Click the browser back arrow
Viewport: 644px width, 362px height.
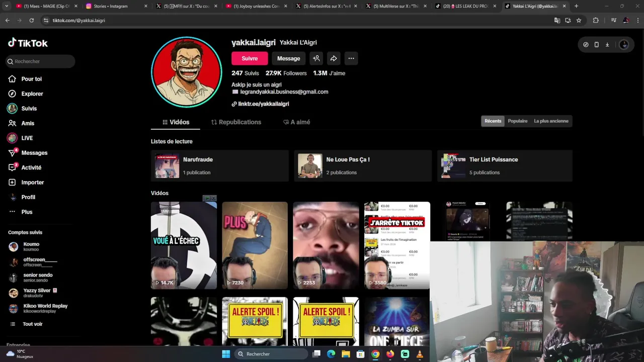(7, 21)
